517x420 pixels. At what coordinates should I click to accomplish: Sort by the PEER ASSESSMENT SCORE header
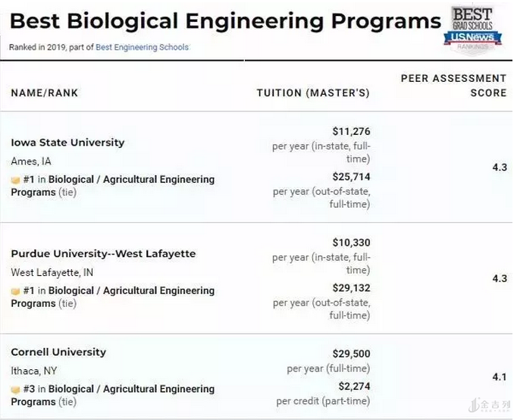453,85
